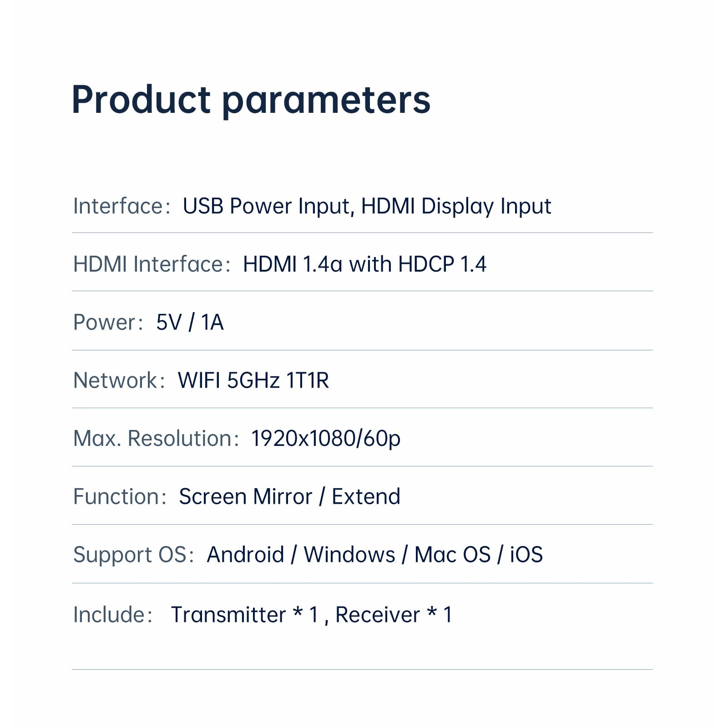
Task: Click the Screen Mirror text
Action: pos(246,496)
